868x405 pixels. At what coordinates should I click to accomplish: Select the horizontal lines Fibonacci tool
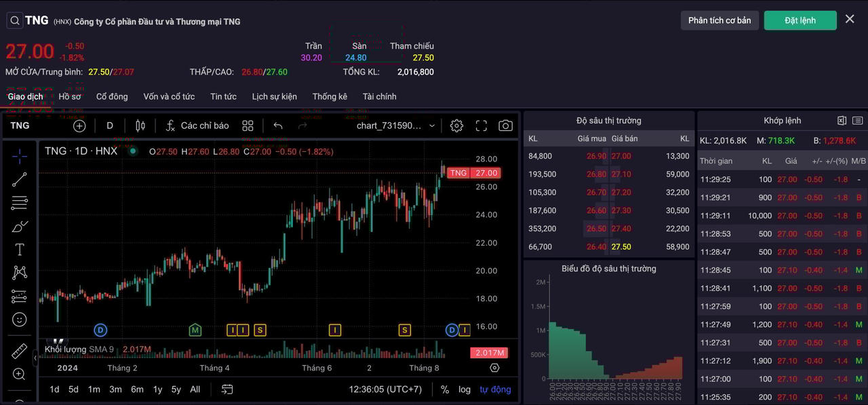point(20,203)
